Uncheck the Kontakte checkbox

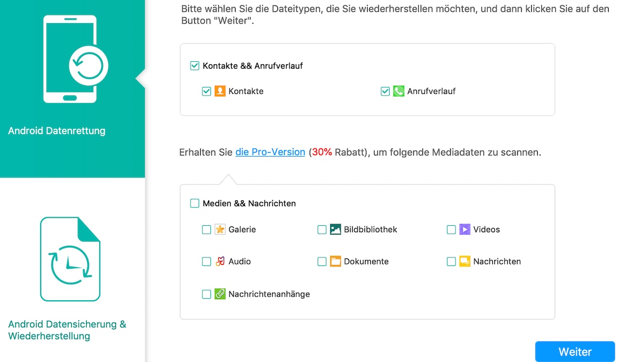point(207,91)
